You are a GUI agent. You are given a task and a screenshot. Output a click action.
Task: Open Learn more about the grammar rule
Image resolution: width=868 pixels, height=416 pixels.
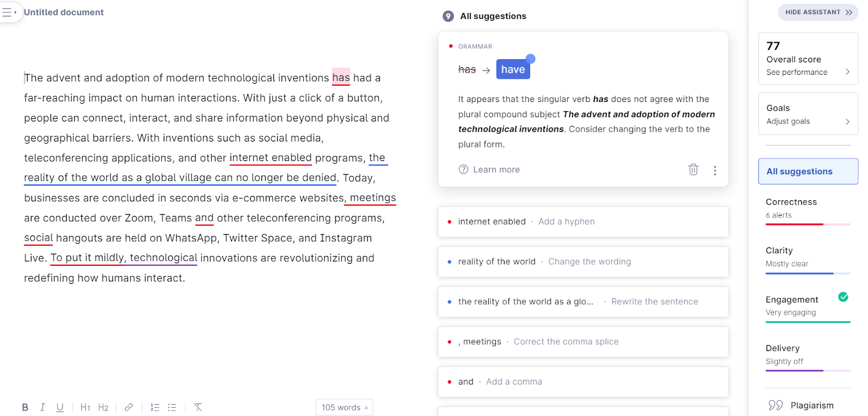click(x=496, y=170)
